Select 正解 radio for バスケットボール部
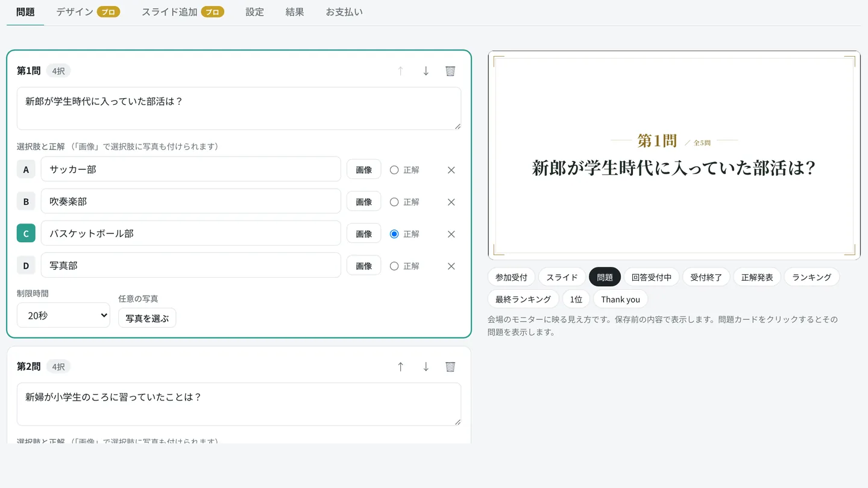The height and width of the screenshot is (488, 868). tap(394, 234)
